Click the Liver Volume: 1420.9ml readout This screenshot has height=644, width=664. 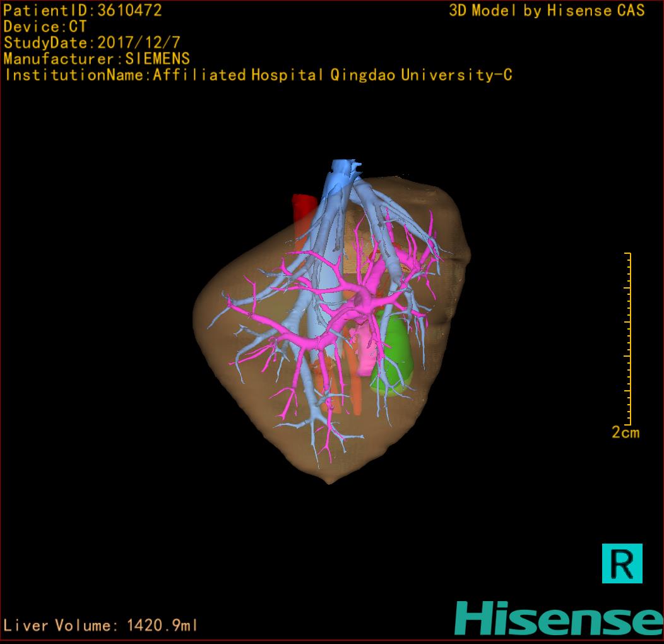(100, 626)
